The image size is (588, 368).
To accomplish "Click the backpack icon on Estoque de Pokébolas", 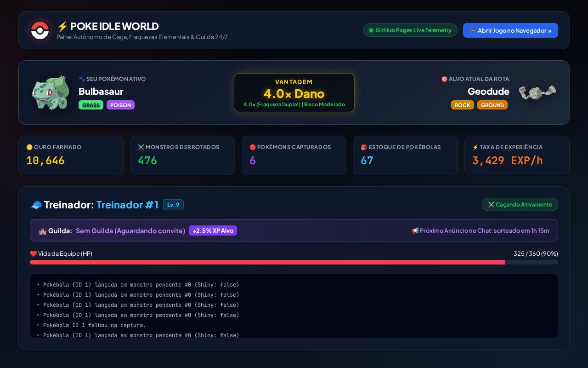I will pyautogui.click(x=364, y=147).
